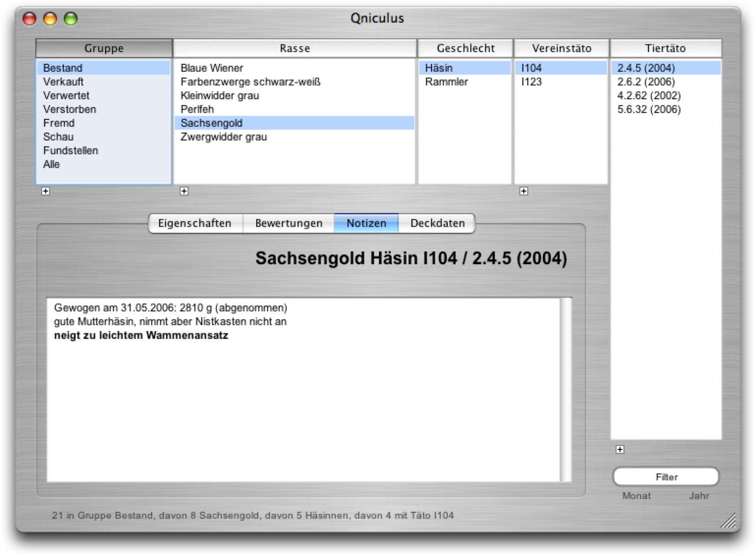The width and height of the screenshot is (756, 556).
Task: Click the plus icon below Vereinstäto list
Action: (524, 191)
